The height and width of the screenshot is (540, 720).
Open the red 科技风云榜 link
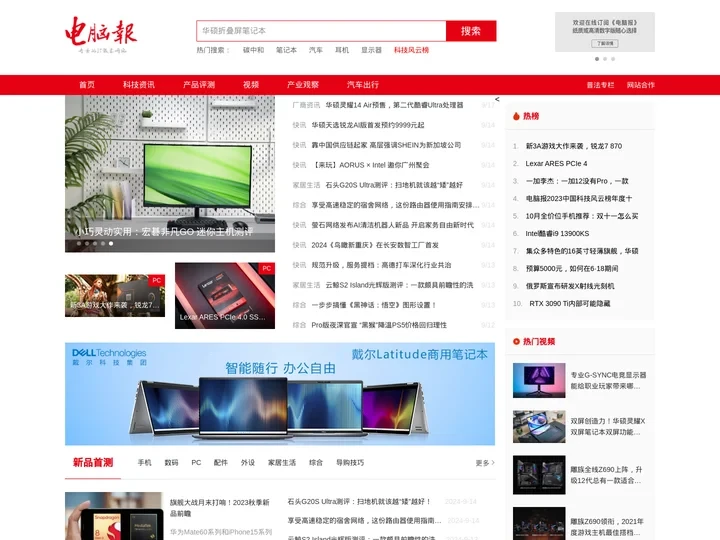coord(411,50)
